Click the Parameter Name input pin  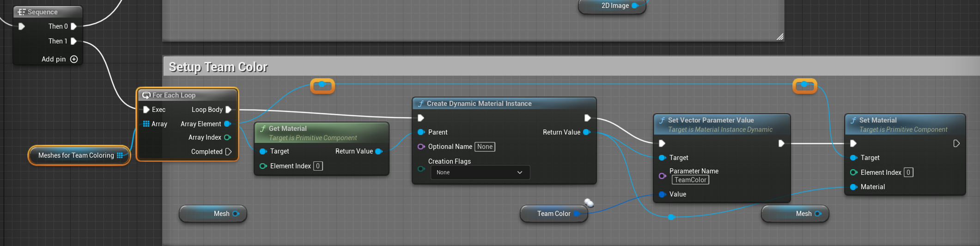coord(663,176)
